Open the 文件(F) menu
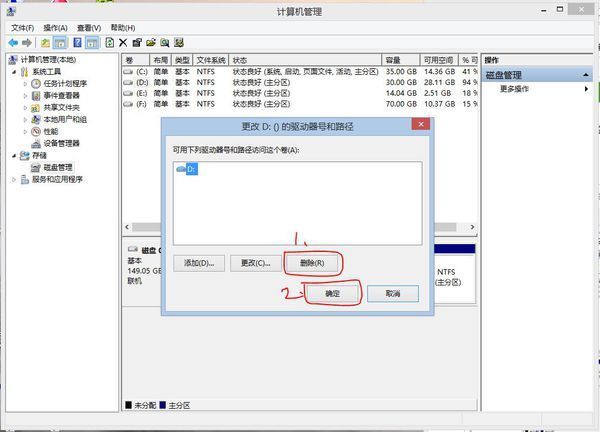The width and height of the screenshot is (600, 432). point(23,28)
